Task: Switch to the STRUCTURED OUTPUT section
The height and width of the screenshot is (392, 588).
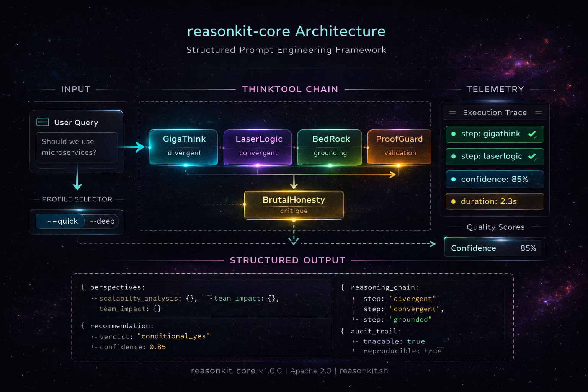Action: tap(287, 260)
